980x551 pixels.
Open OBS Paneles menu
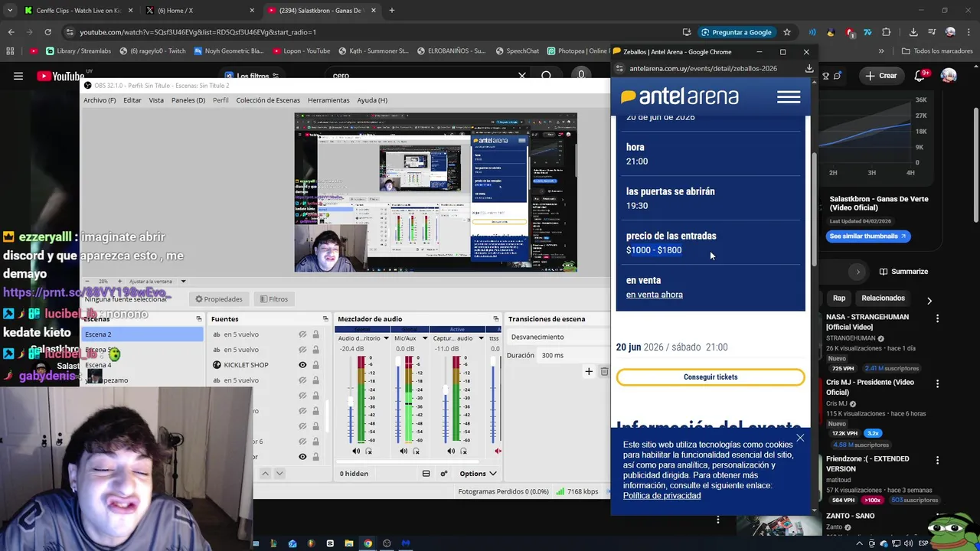(188, 100)
